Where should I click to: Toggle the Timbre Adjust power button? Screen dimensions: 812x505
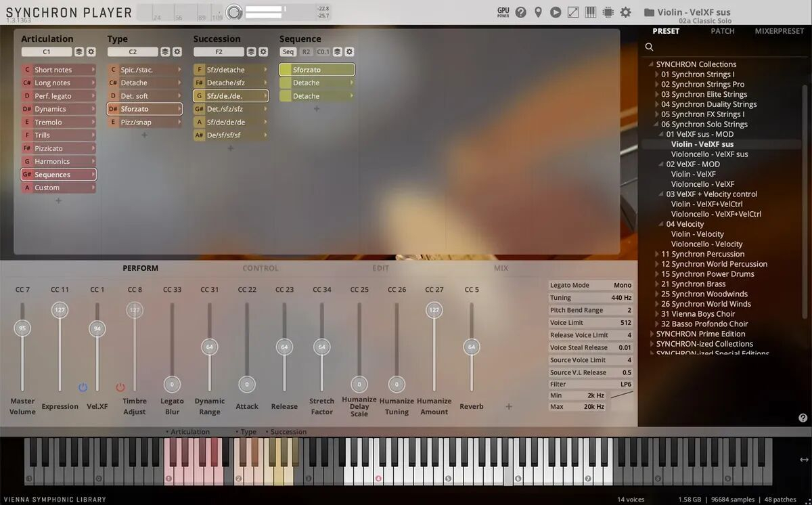tap(120, 387)
